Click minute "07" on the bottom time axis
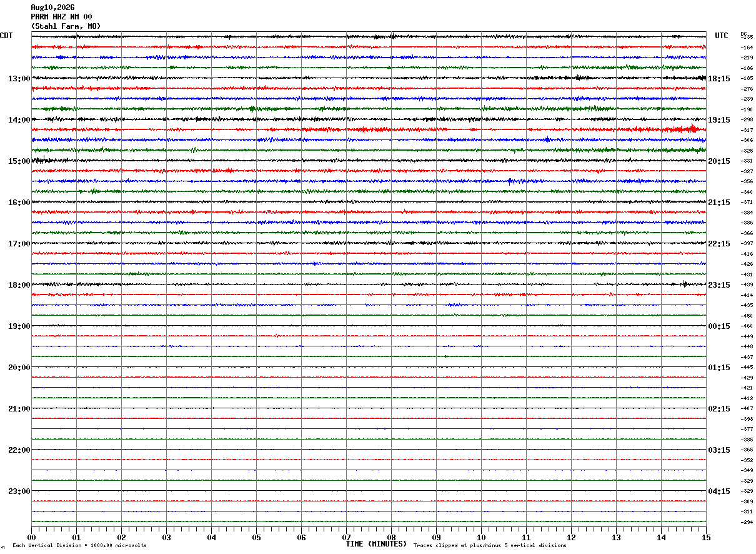This screenshot has height=554, width=756. tap(346, 538)
